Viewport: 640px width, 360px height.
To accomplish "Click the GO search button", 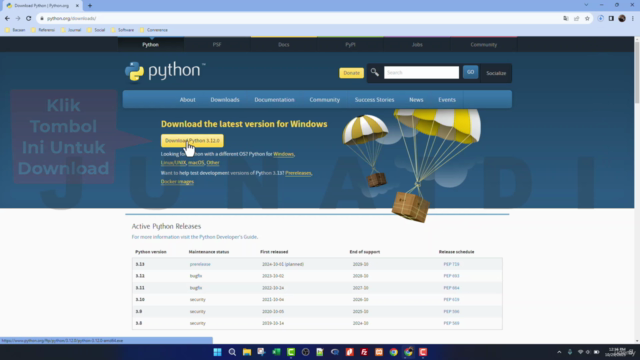I will [470, 72].
